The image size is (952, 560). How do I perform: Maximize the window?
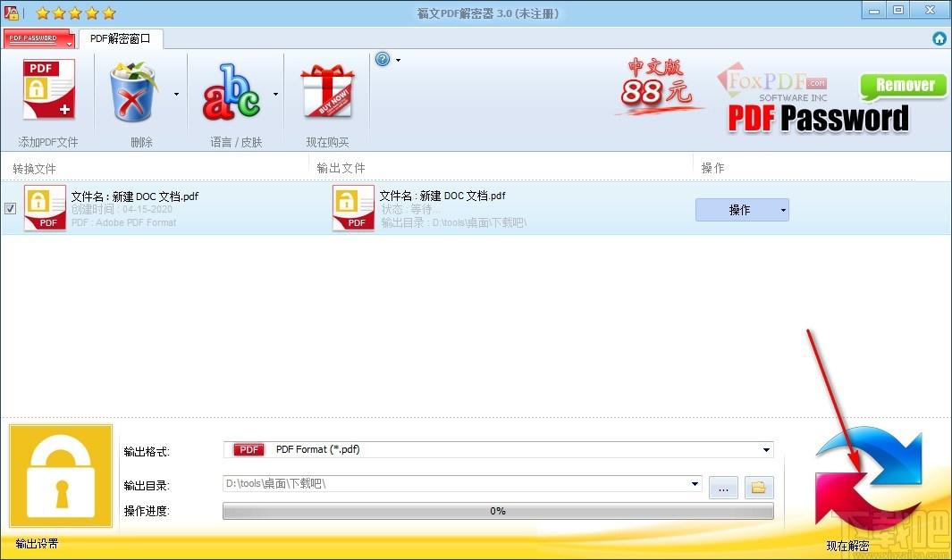point(899,10)
